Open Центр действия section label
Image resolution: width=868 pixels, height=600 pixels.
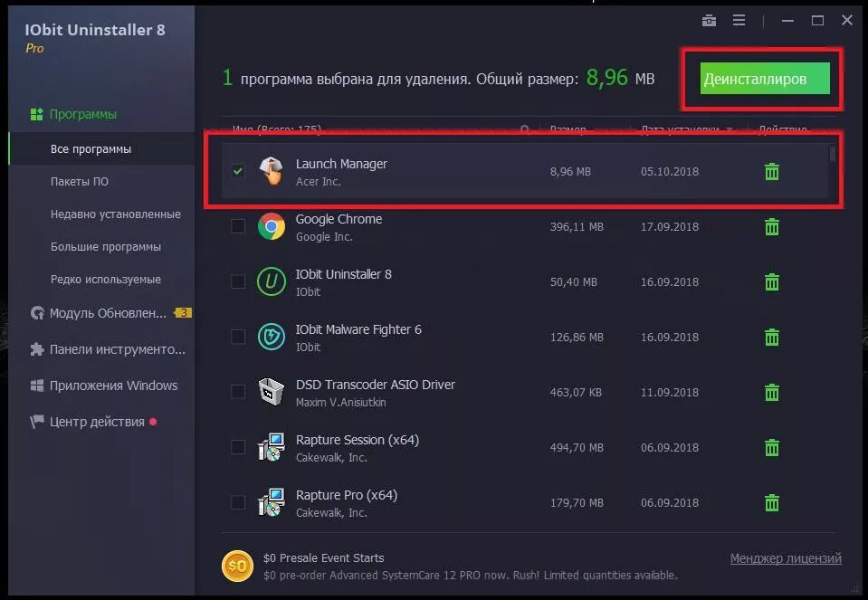pos(97,422)
